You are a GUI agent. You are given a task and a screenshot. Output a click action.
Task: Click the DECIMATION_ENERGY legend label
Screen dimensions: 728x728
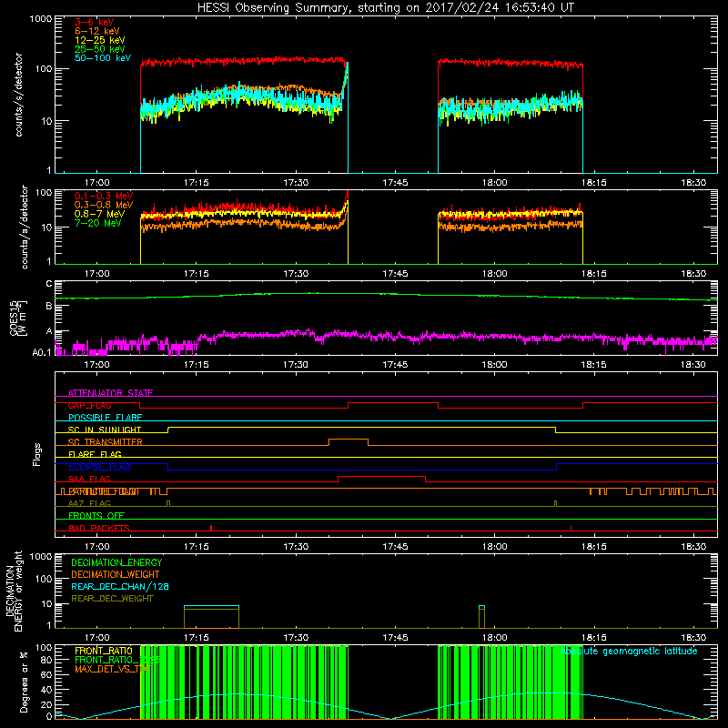(x=116, y=562)
